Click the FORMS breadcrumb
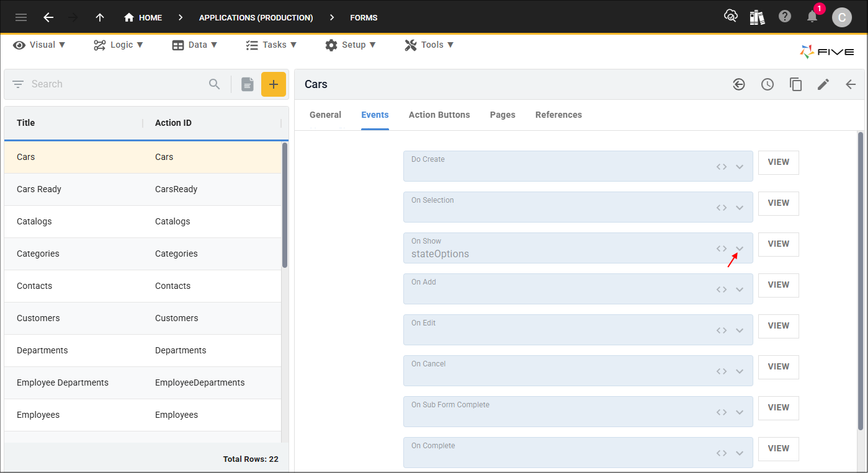Screen dimensions: 868x473 pyautogui.click(x=364, y=17)
